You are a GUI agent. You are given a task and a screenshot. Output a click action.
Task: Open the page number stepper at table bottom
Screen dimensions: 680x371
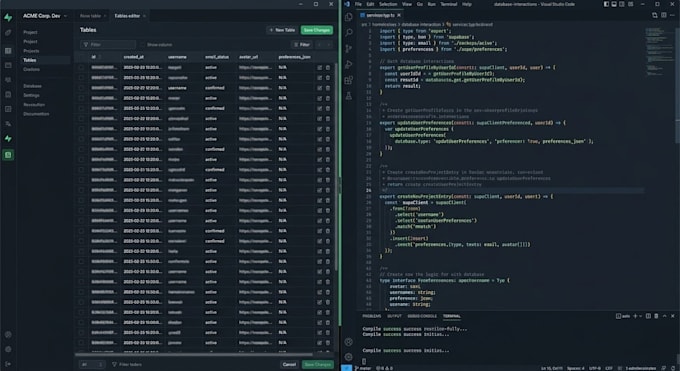point(93,364)
